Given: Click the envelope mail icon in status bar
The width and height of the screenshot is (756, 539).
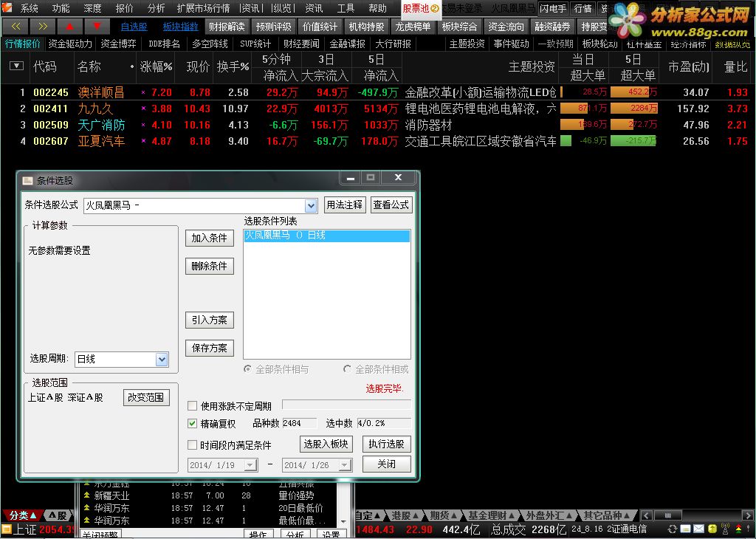Looking at the screenshot, I should [699, 529].
